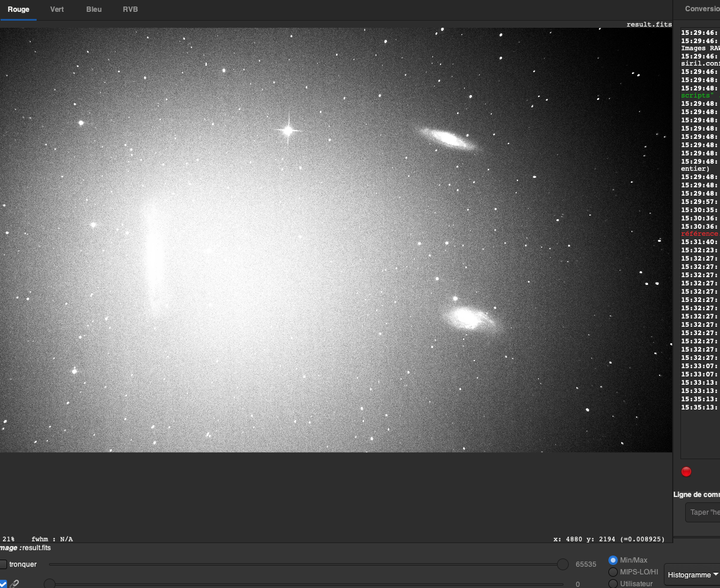The height and width of the screenshot is (588, 720).
Task: Open the Conversion tab in right panel
Action: [702, 9]
